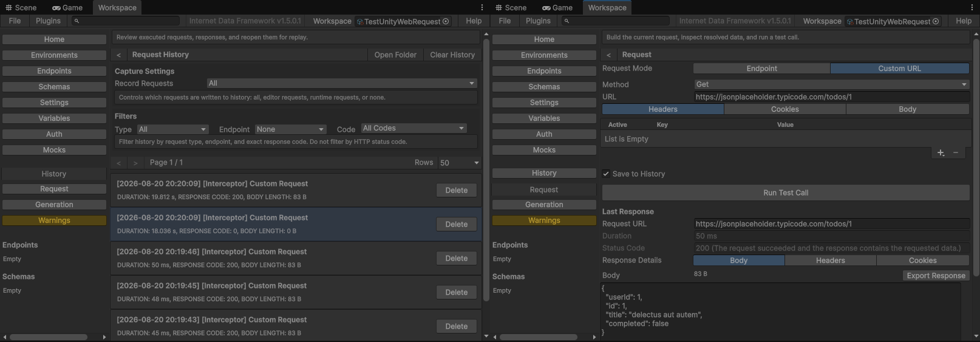Open the Endpoint filter dropdown set to None
Screen dimensions: 980x342
(291, 129)
